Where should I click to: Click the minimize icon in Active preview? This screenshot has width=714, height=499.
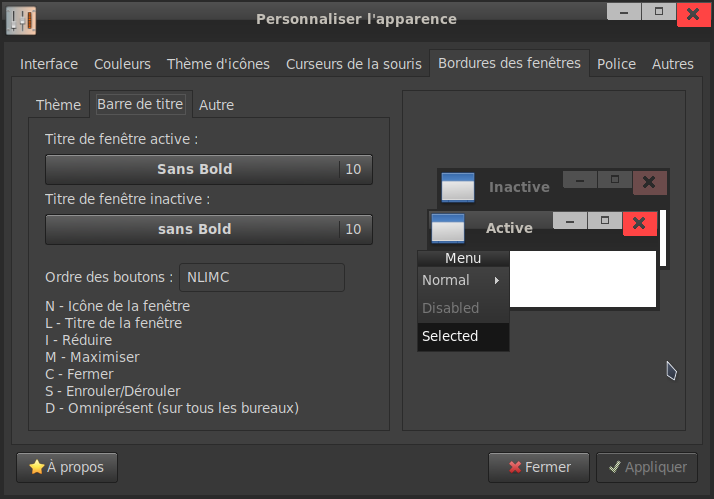point(570,221)
